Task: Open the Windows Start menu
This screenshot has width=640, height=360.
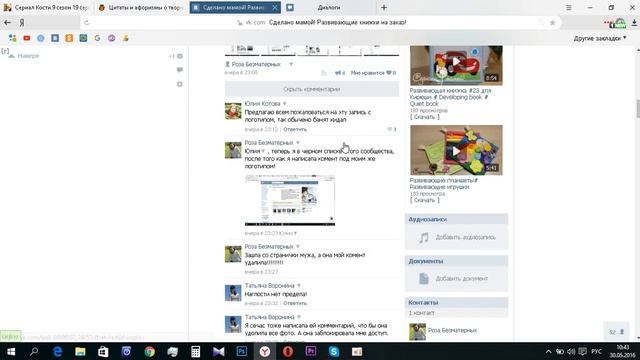Action: [x=11, y=351]
